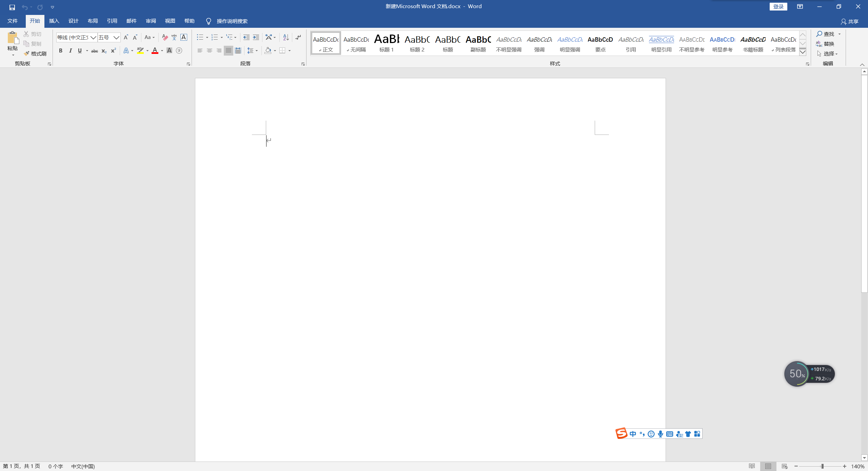
Task: Decrease paragraph indent
Action: [x=246, y=37]
